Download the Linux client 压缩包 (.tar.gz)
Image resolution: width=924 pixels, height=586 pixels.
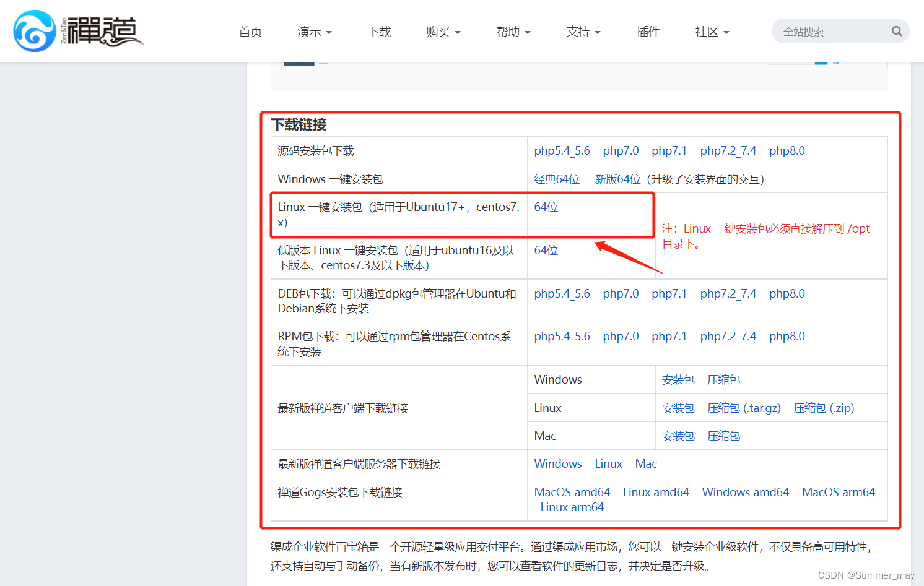pos(744,408)
